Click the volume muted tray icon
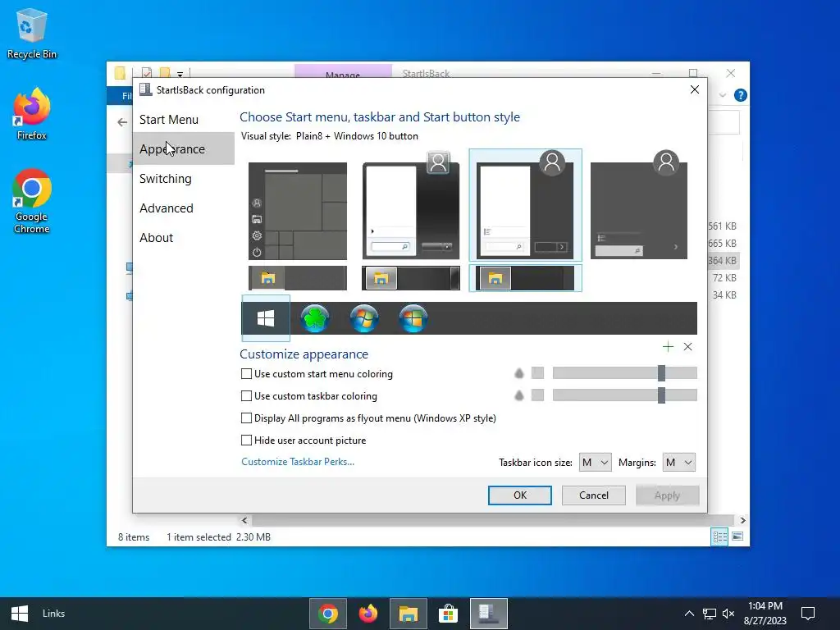This screenshot has height=630, width=840. 728,614
